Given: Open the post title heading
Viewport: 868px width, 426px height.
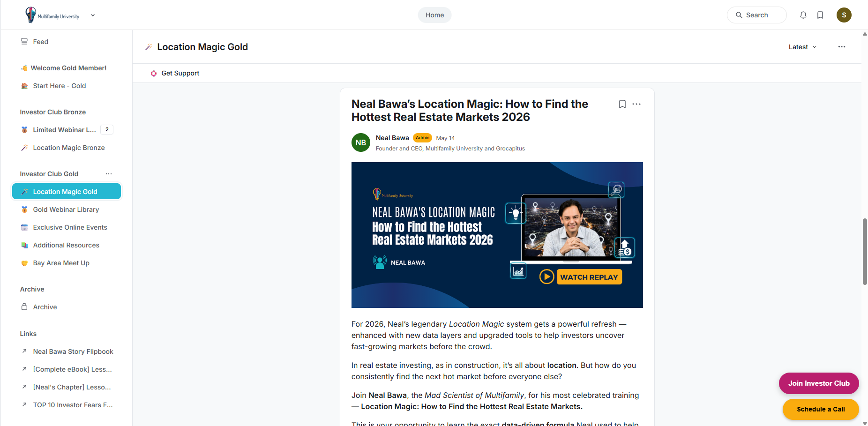Looking at the screenshot, I should click(470, 111).
